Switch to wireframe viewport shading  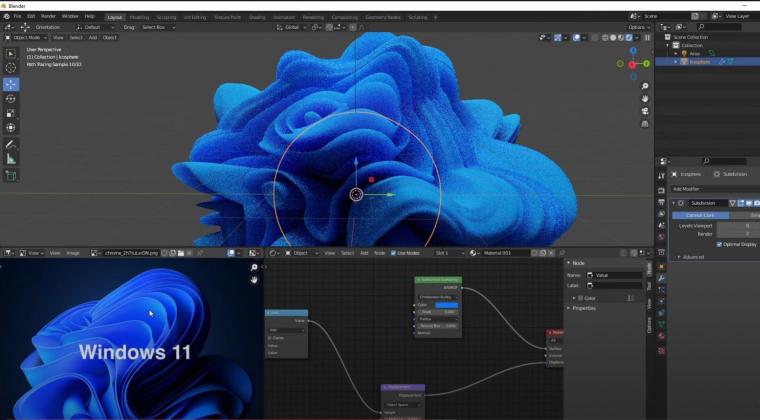[x=605, y=37]
